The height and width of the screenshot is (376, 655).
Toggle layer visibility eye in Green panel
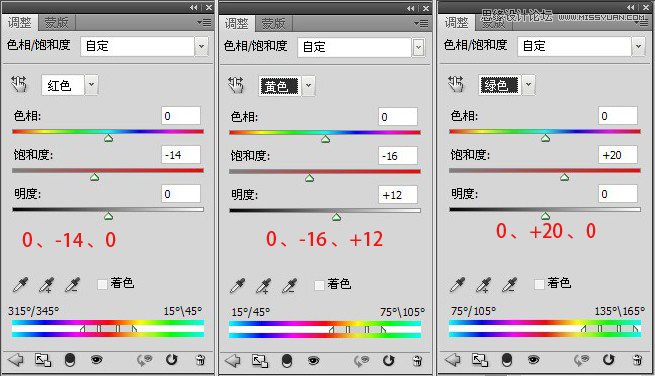[x=533, y=359]
